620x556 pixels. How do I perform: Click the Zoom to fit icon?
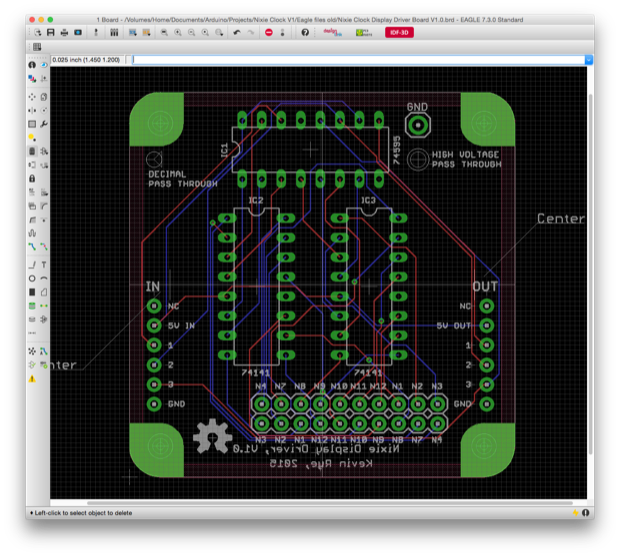164,32
